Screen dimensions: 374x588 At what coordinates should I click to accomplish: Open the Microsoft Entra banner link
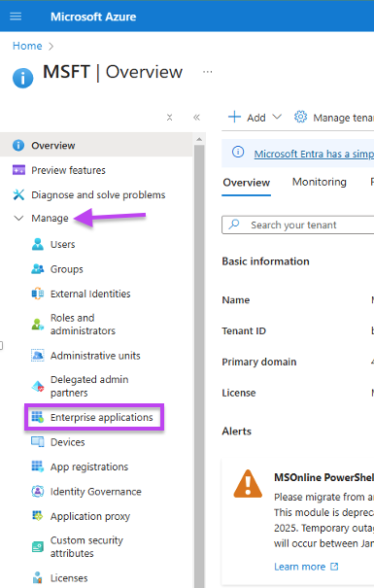(314, 154)
